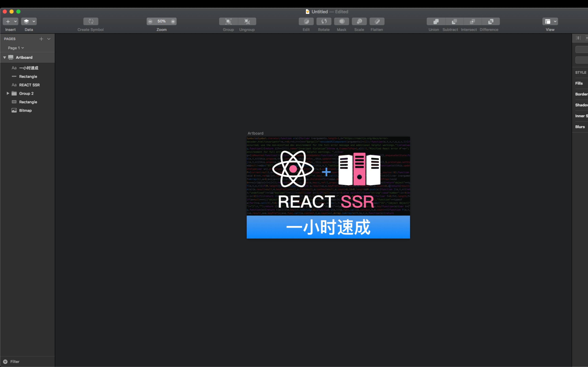Collapse the Artboard layer tree

coord(5,58)
